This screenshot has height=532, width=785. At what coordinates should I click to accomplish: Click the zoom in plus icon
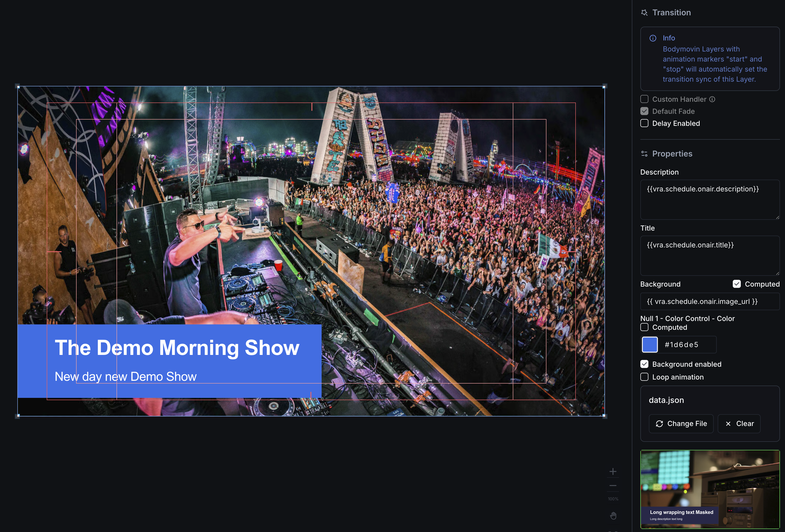613,471
